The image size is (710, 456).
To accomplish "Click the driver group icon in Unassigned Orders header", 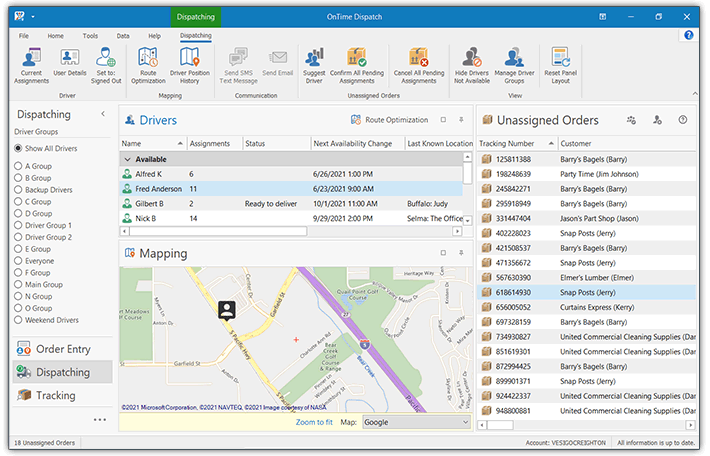I will [631, 120].
